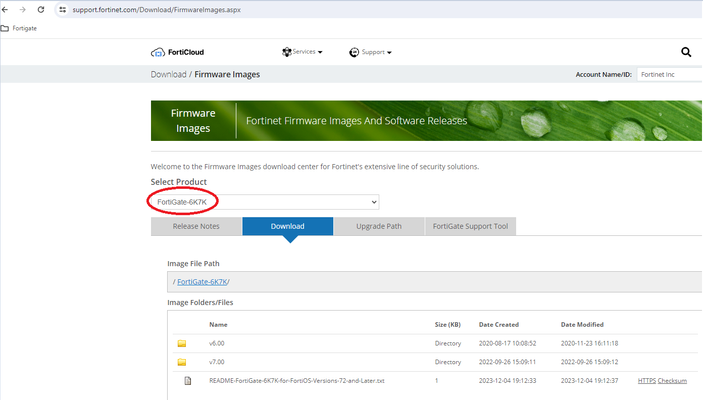This screenshot has width=703, height=400.
Task: Click date created 2023-12-04 19:12:33
Action: pyautogui.click(x=507, y=381)
